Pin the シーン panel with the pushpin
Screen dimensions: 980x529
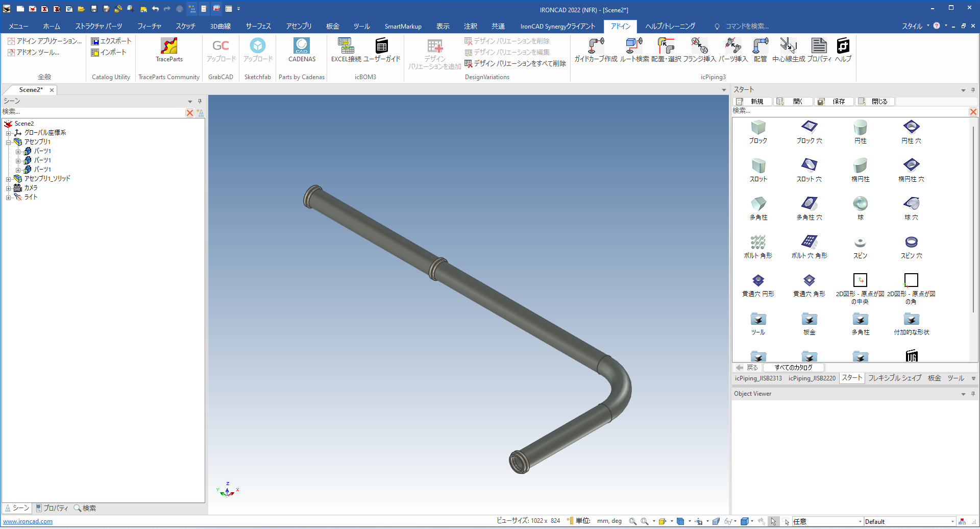pos(200,101)
